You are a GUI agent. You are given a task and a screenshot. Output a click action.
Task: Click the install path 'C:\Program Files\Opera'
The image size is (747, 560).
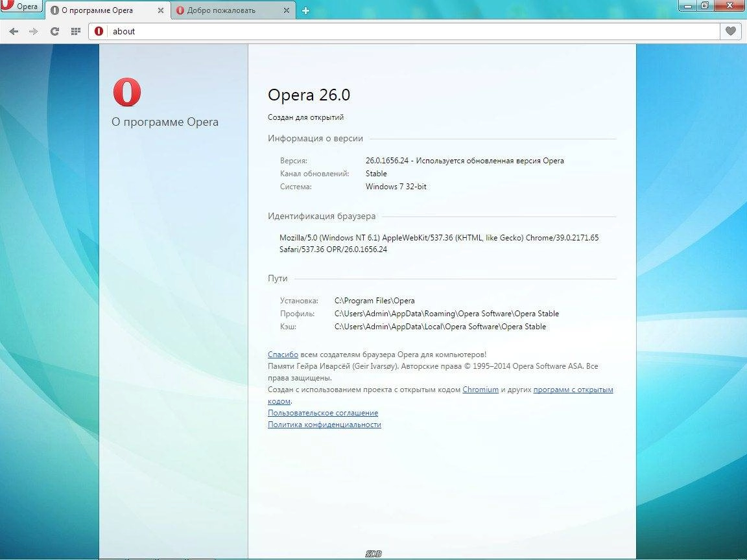tap(374, 301)
